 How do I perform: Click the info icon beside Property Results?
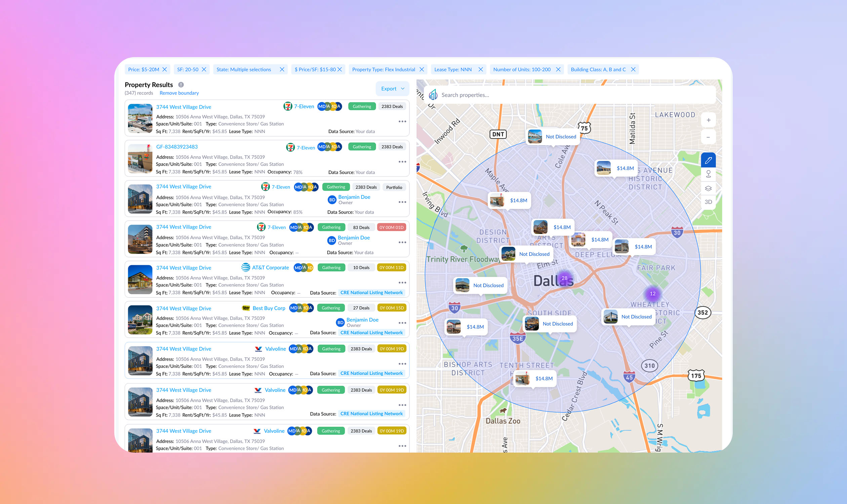(181, 85)
